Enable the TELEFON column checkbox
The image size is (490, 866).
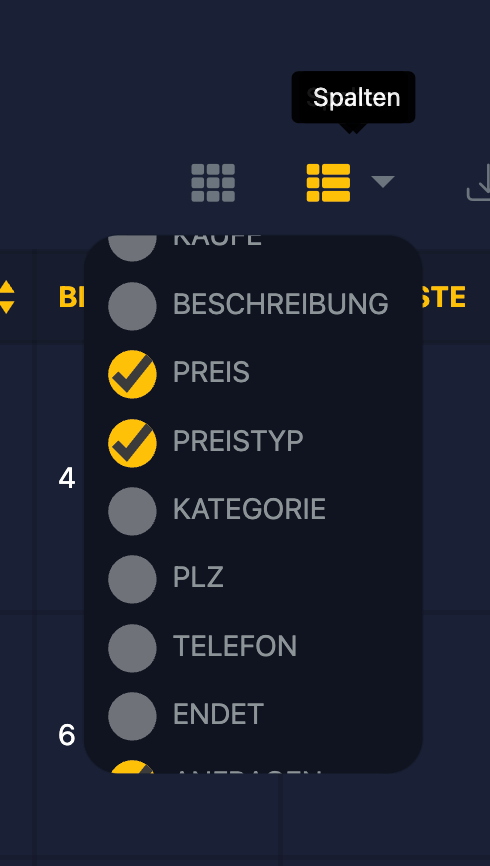pyautogui.click(x=132, y=648)
